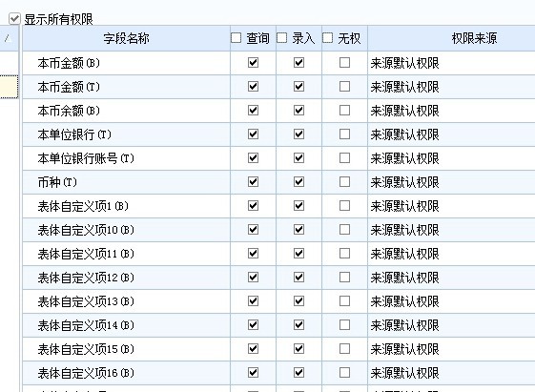The image size is (535, 392).
Task: Uncheck 录入 for 表体自定义项10(B)
Action: (x=298, y=230)
